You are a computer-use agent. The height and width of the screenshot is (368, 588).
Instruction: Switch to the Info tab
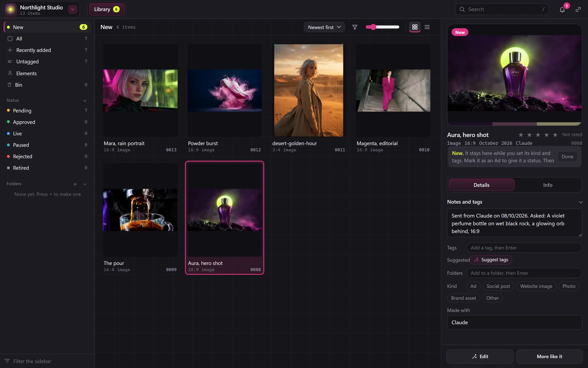coord(548,185)
